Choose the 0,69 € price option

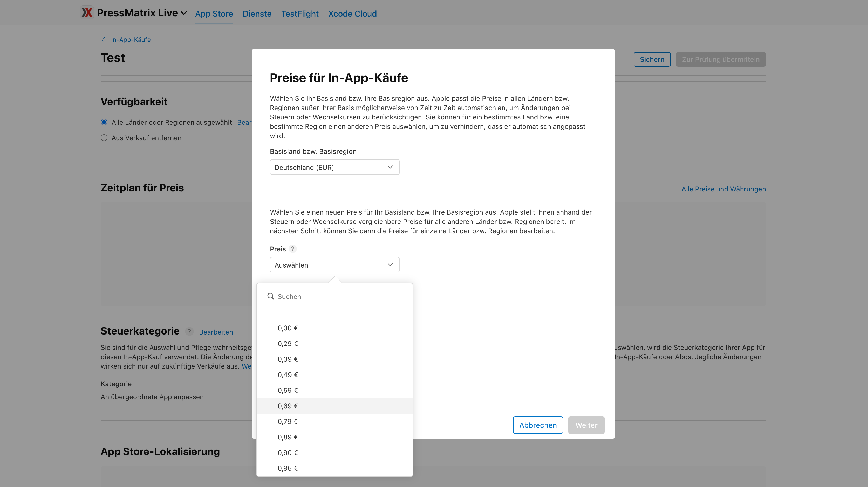click(334, 406)
